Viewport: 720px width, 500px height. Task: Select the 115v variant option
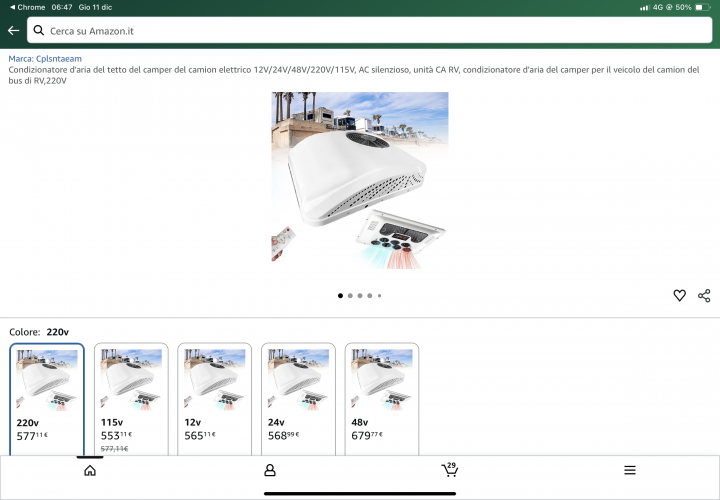[x=131, y=399]
